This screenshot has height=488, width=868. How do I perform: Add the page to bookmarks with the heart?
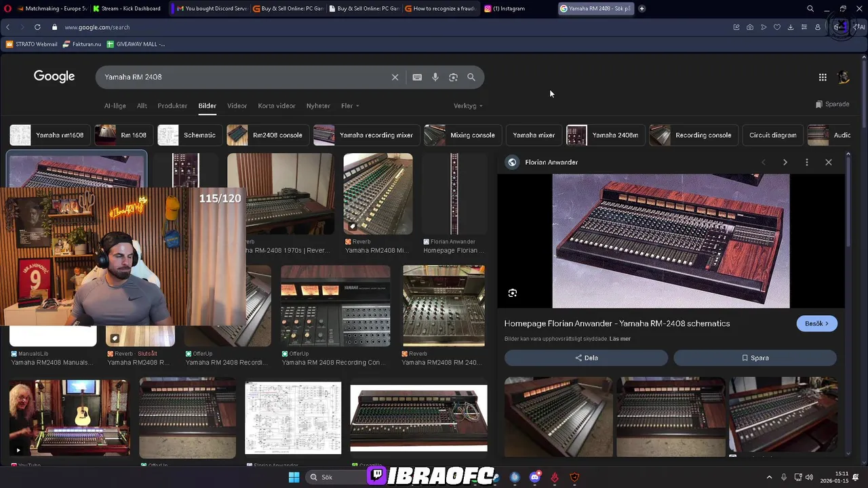click(777, 27)
